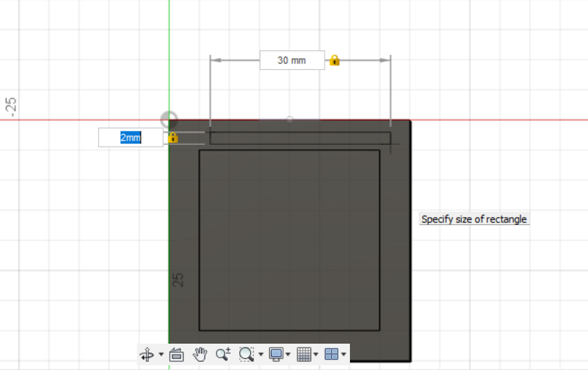Click the Zoom Window magnifier icon
Viewport: 588px width, 370px height.
coord(246,354)
